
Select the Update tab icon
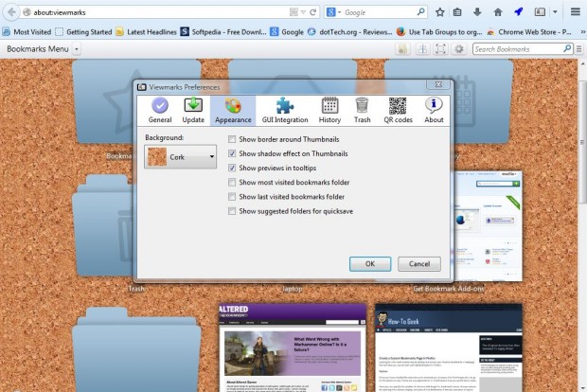(x=193, y=111)
